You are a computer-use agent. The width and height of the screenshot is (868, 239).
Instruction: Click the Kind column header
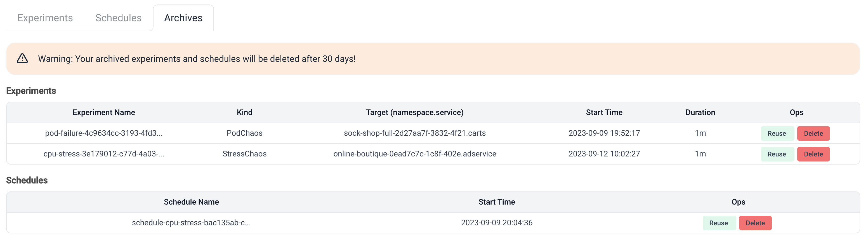pyautogui.click(x=244, y=113)
